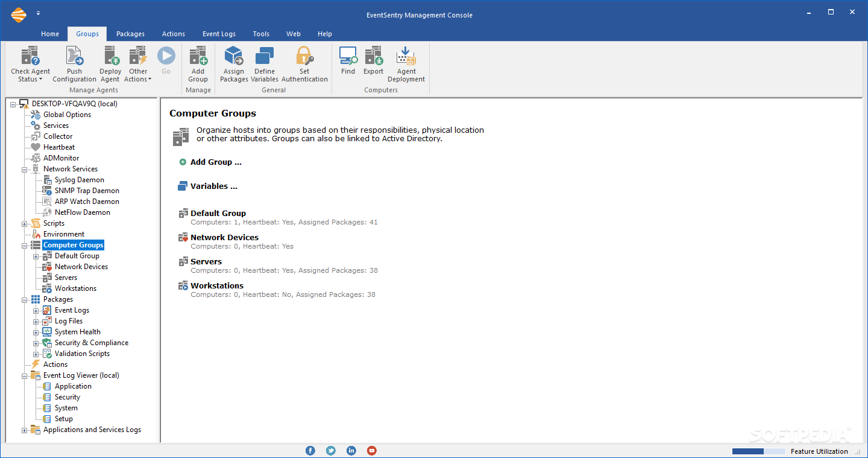Expand System Health package node

pos(36,332)
